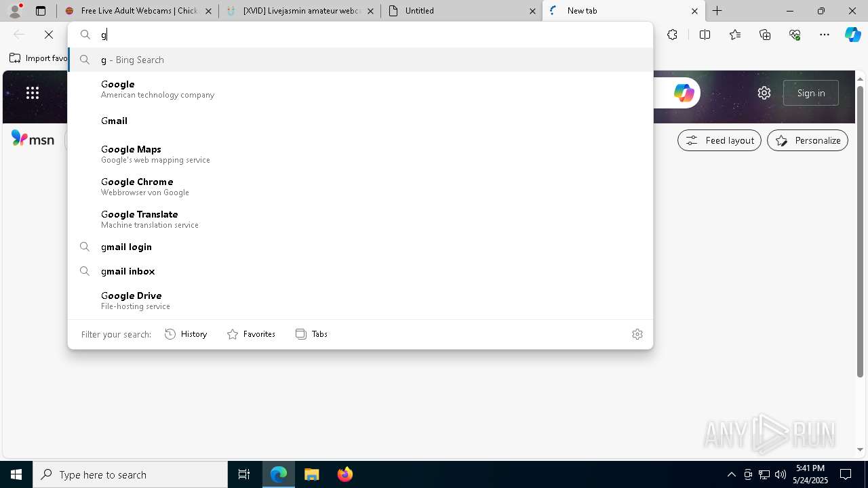Filter search by Favorites
Viewport: 868px width, 488px height.
(x=251, y=334)
